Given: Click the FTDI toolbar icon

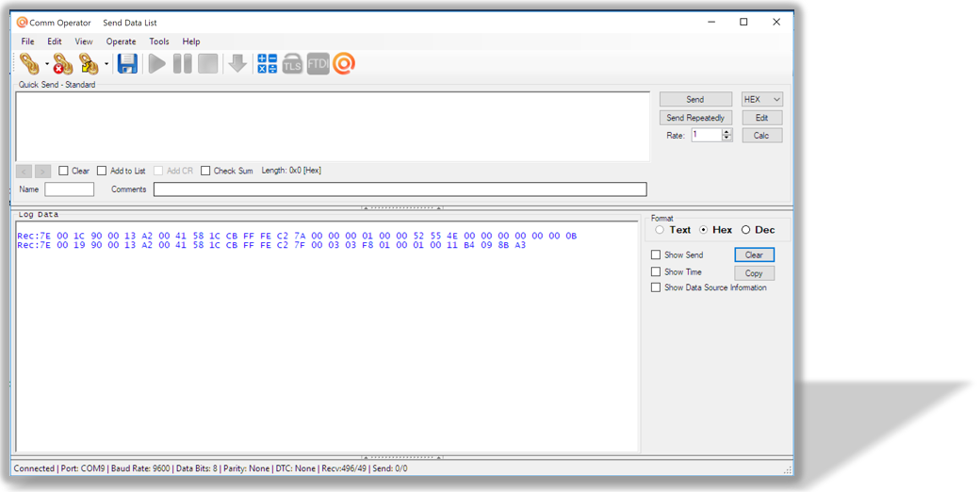Looking at the screenshot, I should point(318,64).
